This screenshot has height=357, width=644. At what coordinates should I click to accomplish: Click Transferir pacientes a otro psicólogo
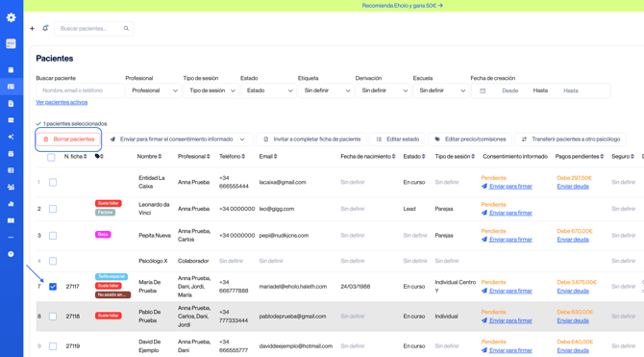571,140
